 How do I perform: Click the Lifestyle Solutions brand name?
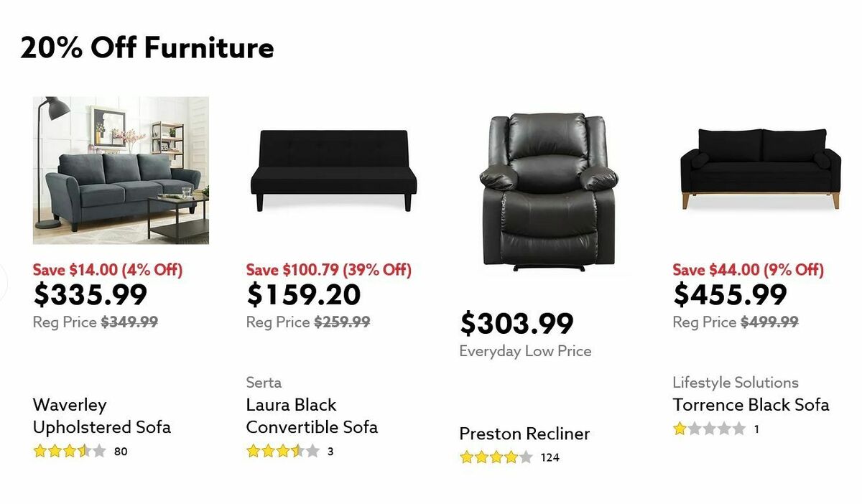click(734, 382)
